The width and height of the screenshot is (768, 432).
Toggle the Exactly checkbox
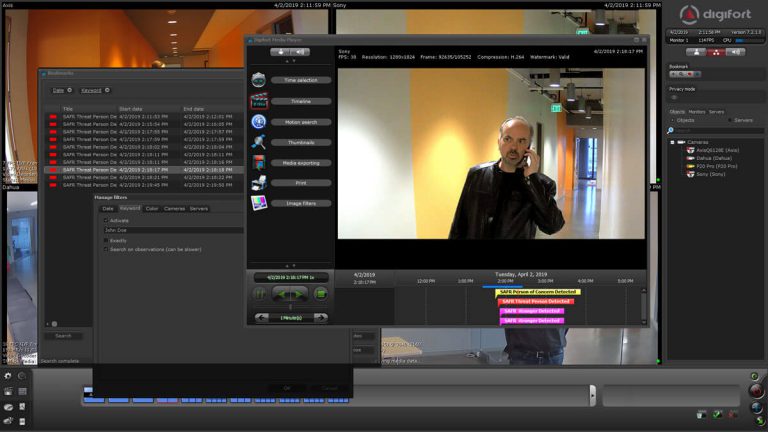(x=106, y=240)
